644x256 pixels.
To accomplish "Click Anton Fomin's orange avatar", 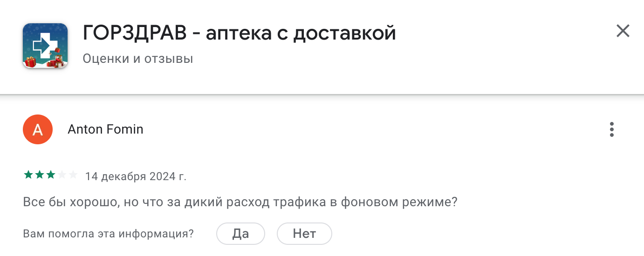I will [x=38, y=129].
